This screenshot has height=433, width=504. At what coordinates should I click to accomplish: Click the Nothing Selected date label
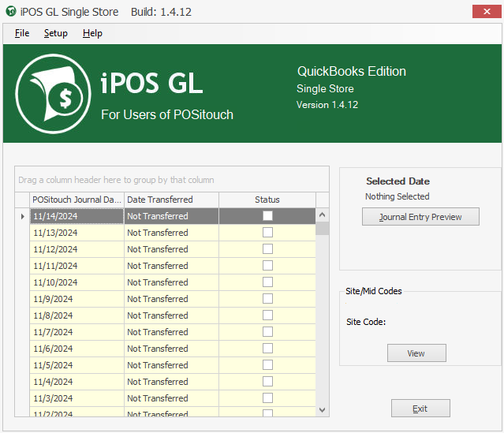[x=398, y=196]
